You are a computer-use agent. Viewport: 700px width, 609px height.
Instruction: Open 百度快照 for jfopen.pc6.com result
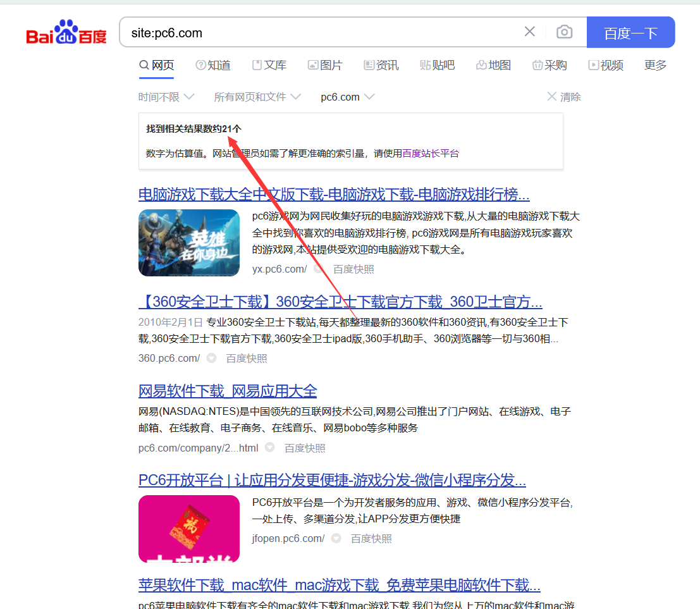[x=371, y=538]
